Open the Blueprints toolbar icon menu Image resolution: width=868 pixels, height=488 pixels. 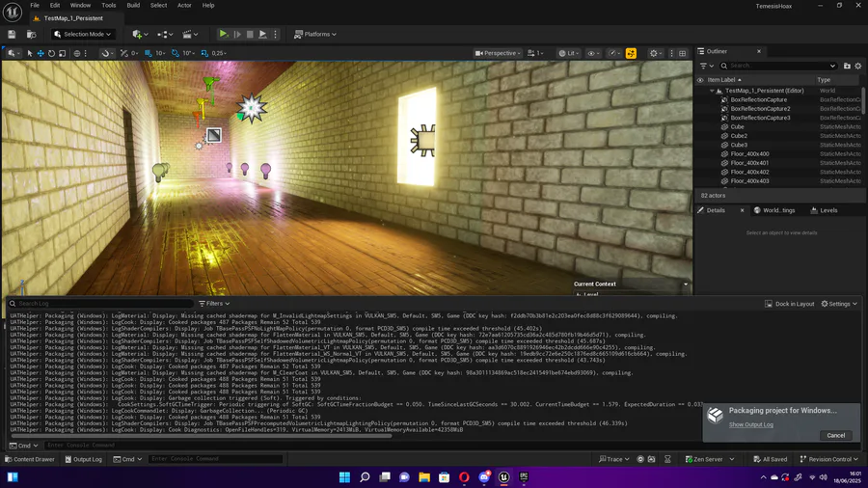click(x=165, y=35)
